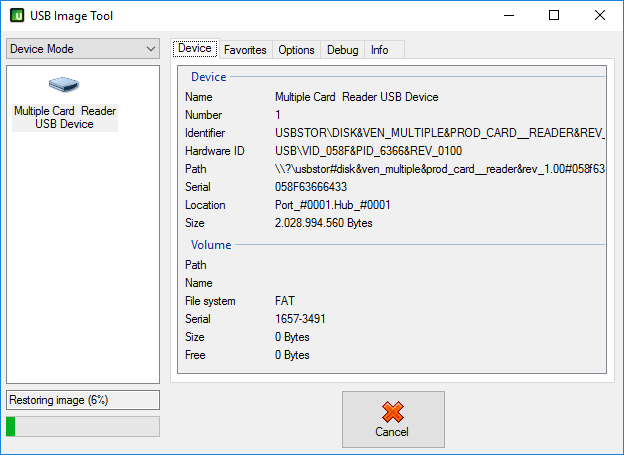Click the device Number value 1

tap(278, 115)
